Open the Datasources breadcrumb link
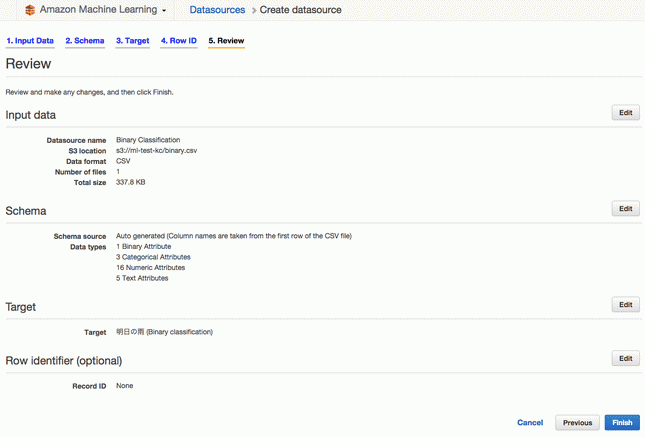Viewport: 645px width, 437px height. click(x=217, y=10)
